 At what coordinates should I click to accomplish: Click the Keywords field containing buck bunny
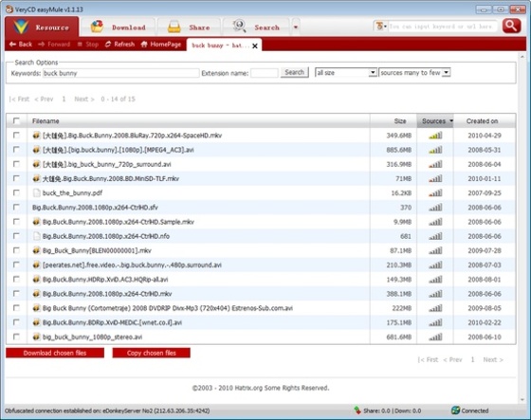tap(121, 73)
